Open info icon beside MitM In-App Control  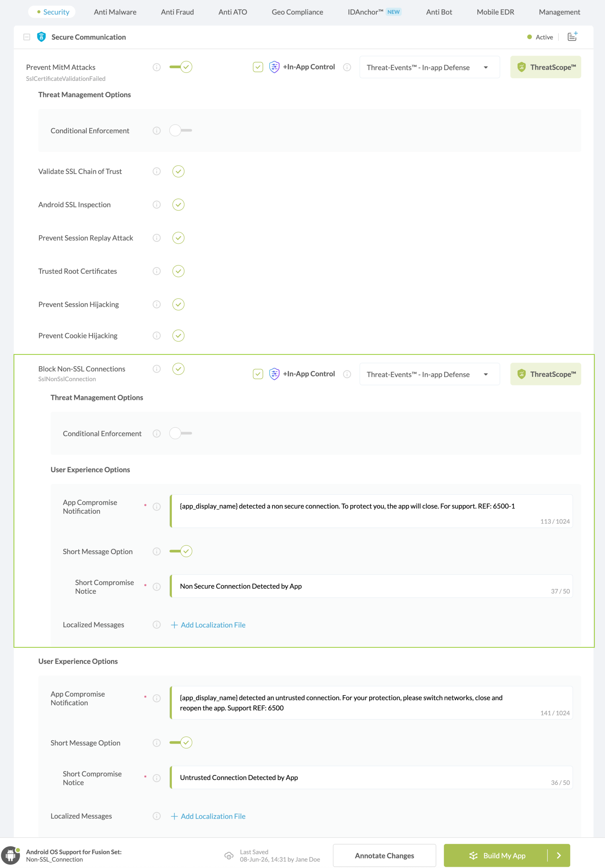click(347, 67)
